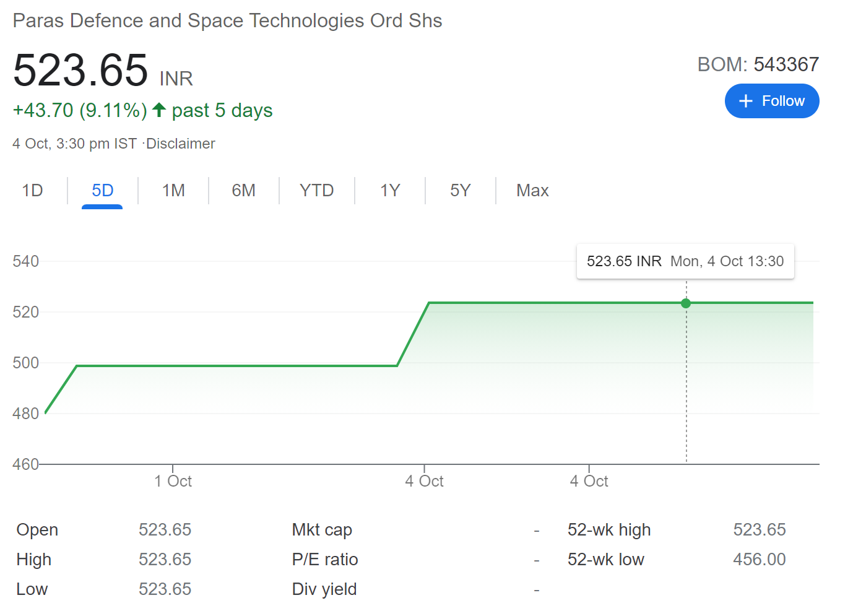Click the 52-wk high label
The height and width of the screenshot is (616, 853).
coord(609,530)
